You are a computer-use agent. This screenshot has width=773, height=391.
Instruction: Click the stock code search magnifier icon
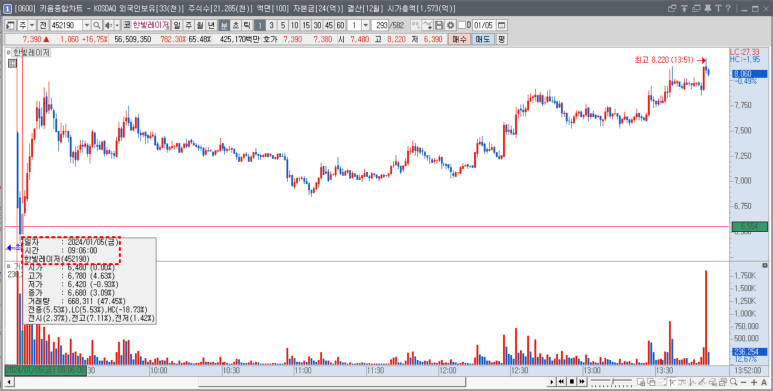pyautogui.click(x=97, y=25)
